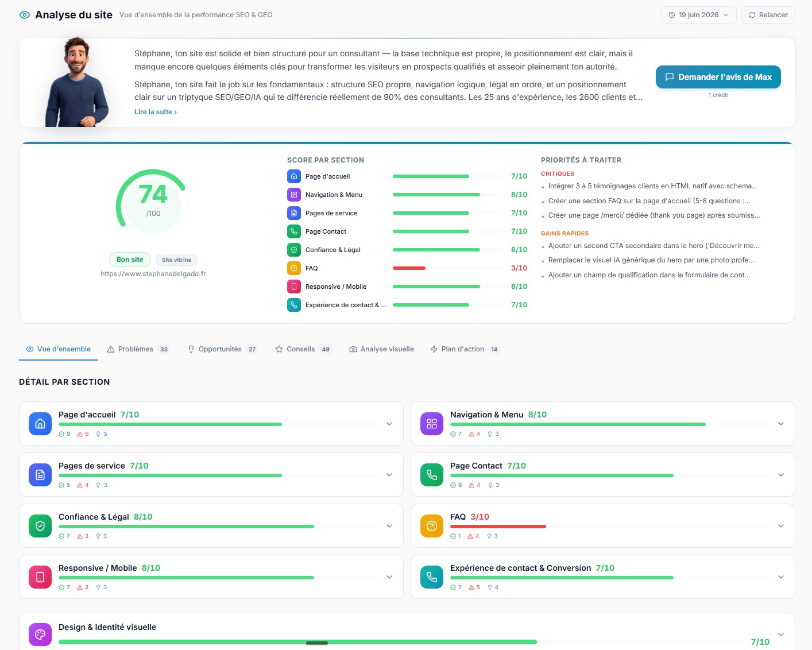Click the CRITIQUES heading in priorities
Viewport: 812px width, 650px height.
pyautogui.click(x=558, y=173)
